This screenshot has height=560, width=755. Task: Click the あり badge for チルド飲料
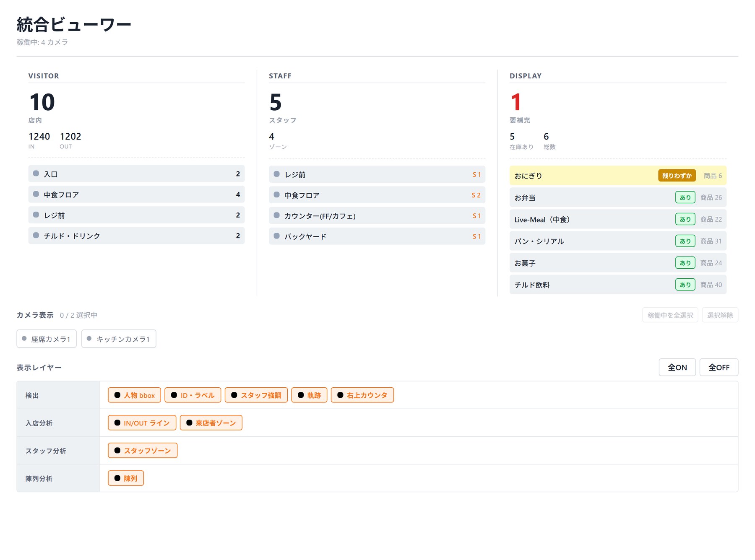[685, 285]
